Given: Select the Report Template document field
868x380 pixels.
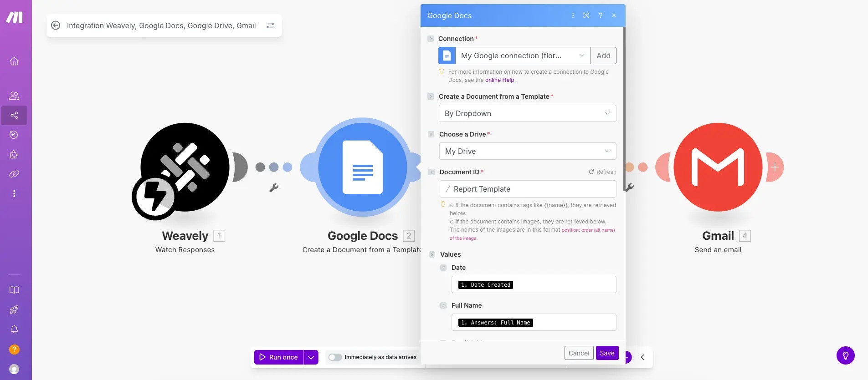Looking at the screenshot, I should (x=528, y=189).
